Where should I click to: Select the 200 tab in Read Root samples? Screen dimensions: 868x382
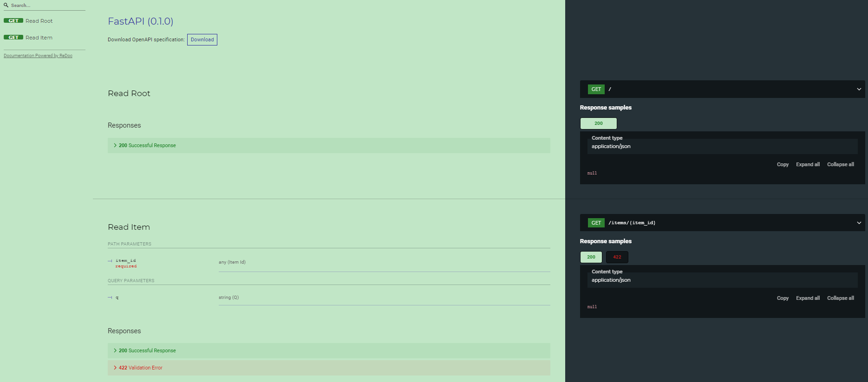click(599, 123)
